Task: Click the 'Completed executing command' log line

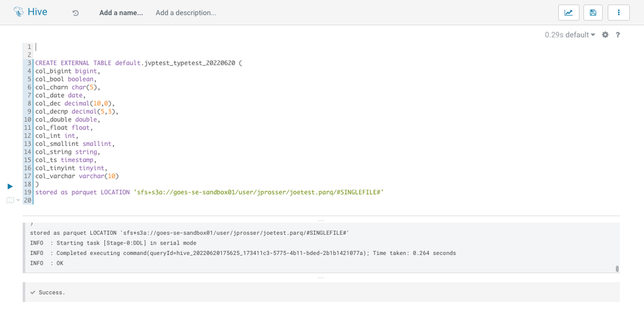Action: tap(243, 253)
